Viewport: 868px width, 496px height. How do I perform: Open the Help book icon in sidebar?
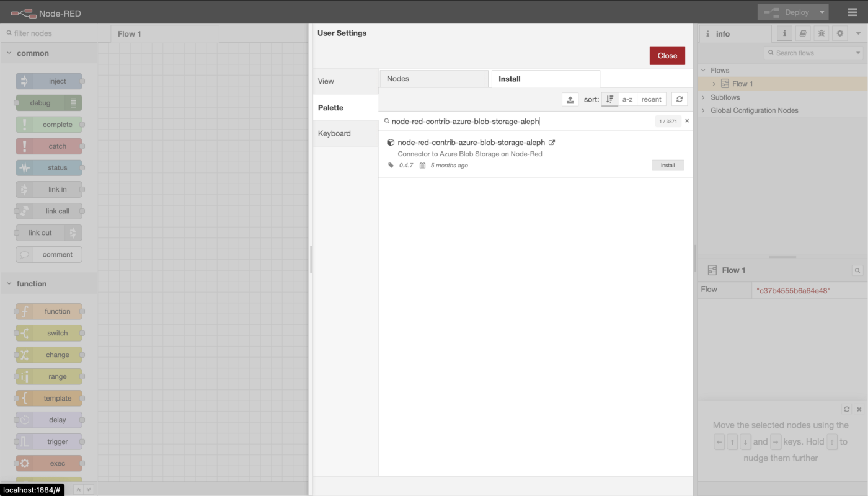pos(803,33)
